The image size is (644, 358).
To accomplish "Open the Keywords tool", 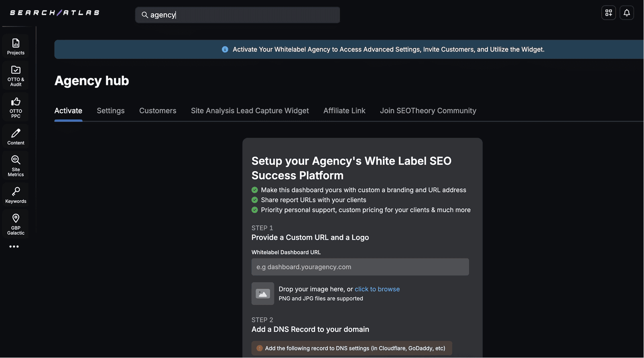I will click(16, 195).
